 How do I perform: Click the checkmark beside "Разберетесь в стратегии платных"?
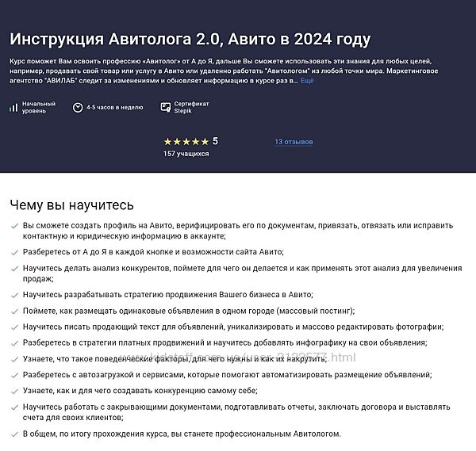pyautogui.click(x=14, y=343)
